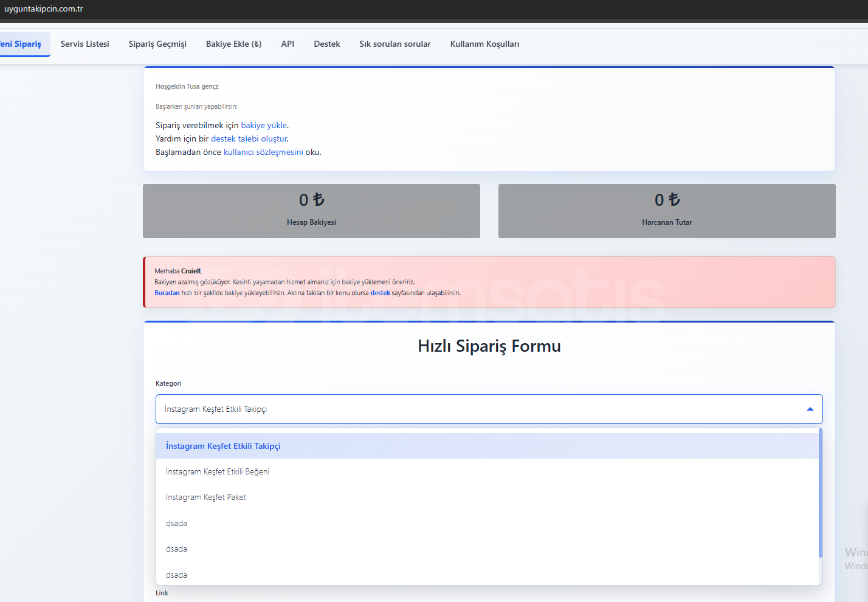Click 'Buradan' link in the red alert
Screen dimensions: 868x602
coord(167,293)
